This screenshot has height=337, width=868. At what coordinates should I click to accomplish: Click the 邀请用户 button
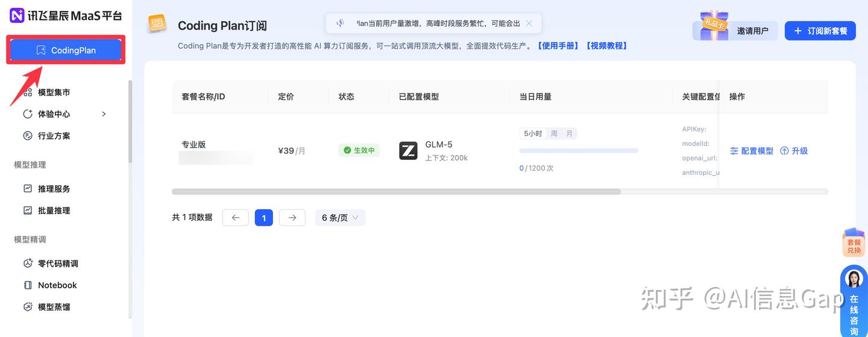click(x=752, y=31)
